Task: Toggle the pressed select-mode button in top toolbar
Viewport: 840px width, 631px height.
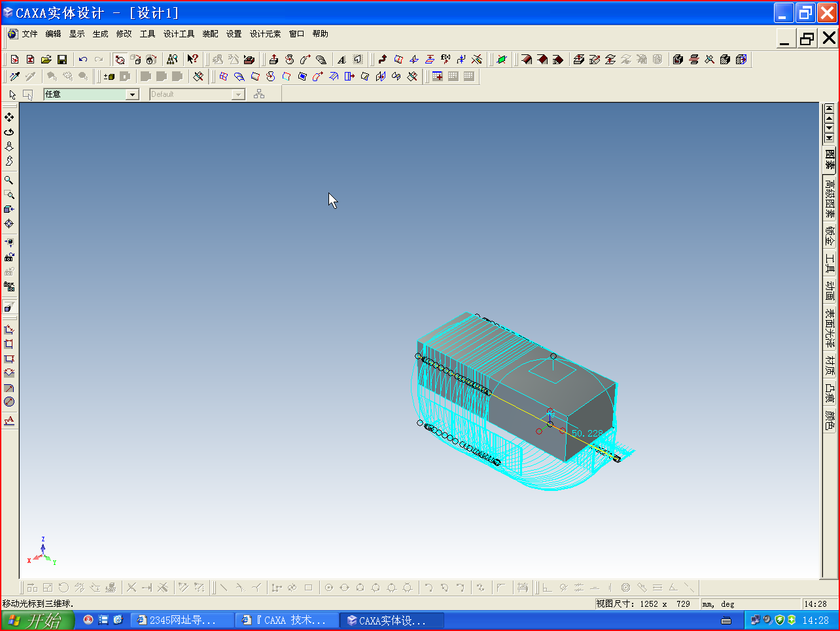Action: click(x=120, y=60)
